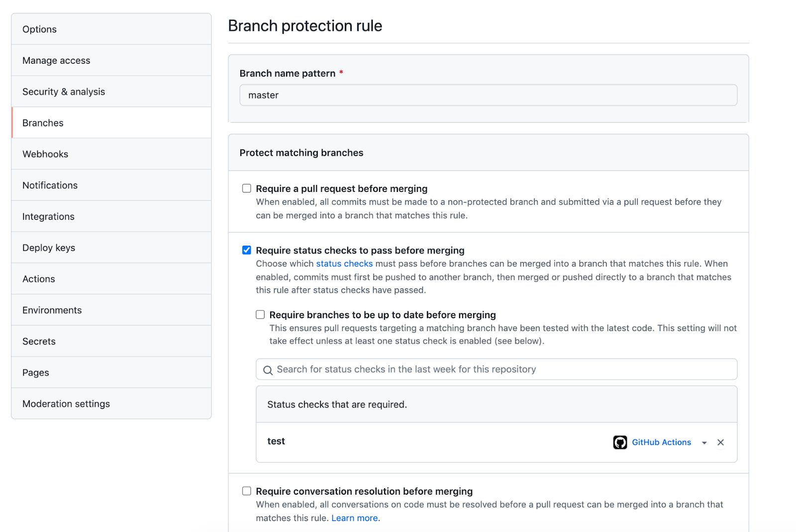Screen dimensions: 796x532
Task: Go to Environments settings
Action: coord(111,310)
